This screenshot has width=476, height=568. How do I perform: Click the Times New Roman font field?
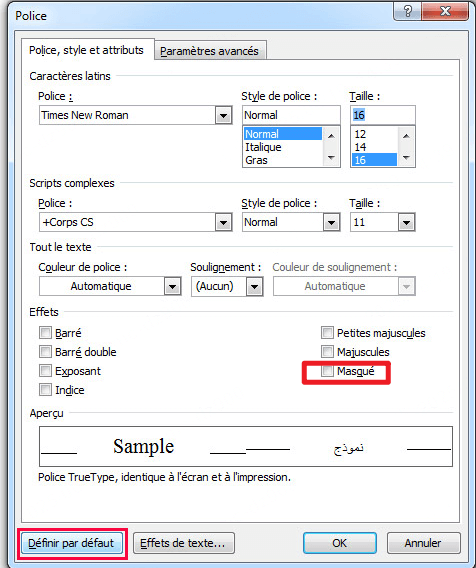tap(128, 115)
